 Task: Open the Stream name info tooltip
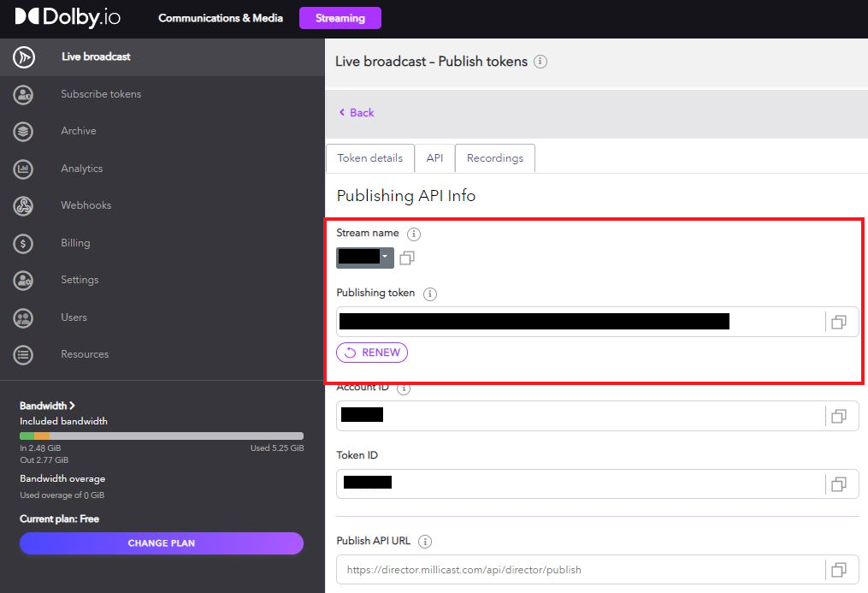point(413,233)
